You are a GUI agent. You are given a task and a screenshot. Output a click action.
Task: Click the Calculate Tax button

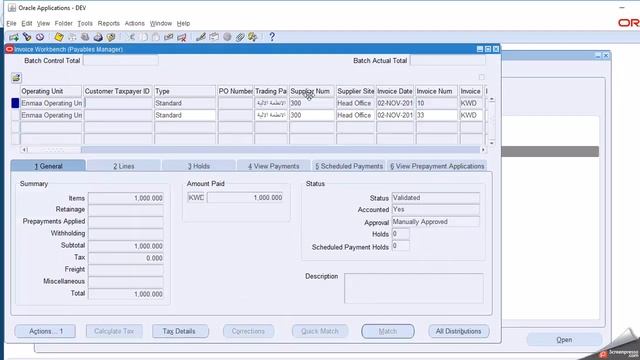point(114,331)
